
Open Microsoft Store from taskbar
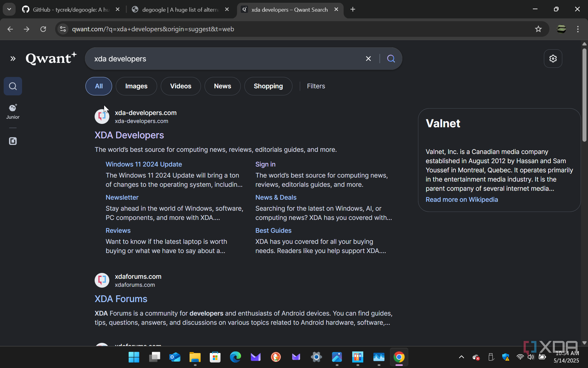pyautogui.click(x=215, y=357)
